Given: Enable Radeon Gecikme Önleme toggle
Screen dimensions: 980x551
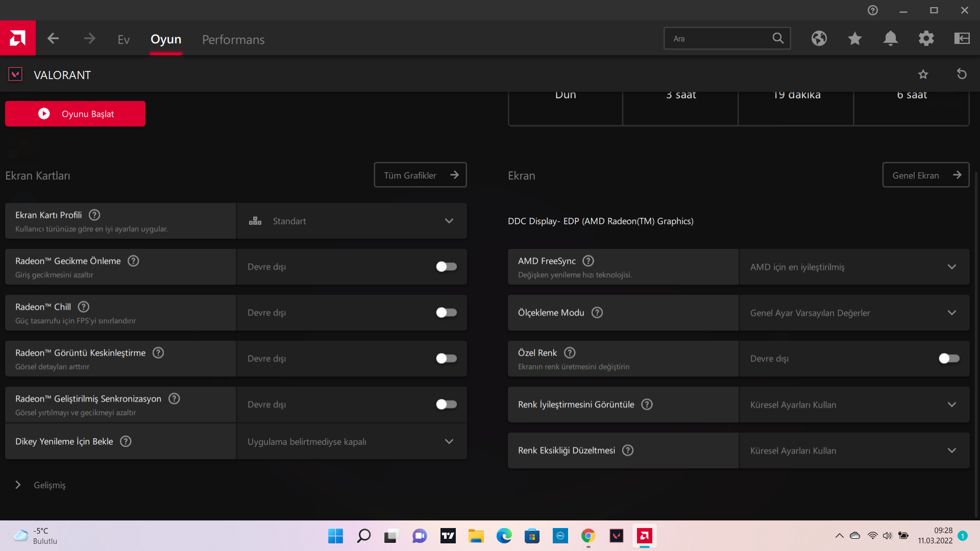Looking at the screenshot, I should click(x=446, y=267).
